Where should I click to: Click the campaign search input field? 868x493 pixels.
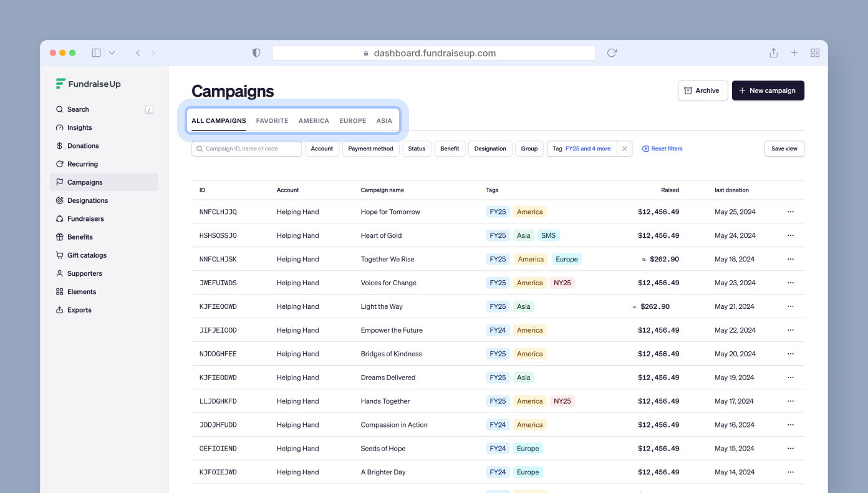[246, 149]
